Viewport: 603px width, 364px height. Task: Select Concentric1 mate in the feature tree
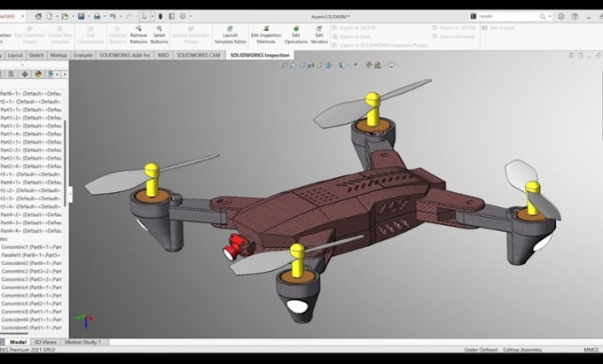point(32,247)
